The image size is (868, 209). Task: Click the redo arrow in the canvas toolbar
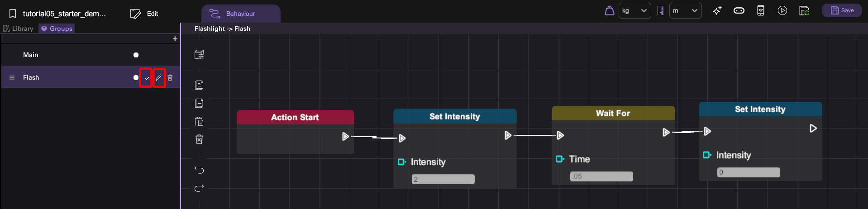[x=199, y=188]
